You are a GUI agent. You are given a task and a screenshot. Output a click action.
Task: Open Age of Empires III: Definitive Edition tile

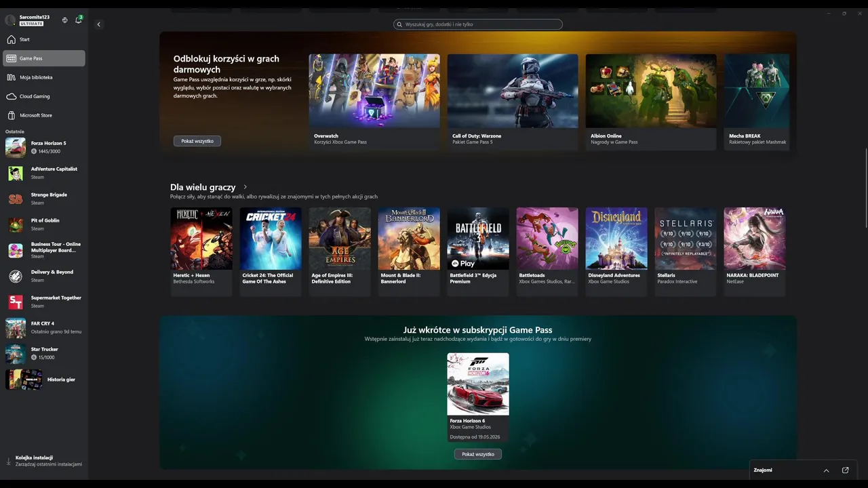tap(340, 251)
